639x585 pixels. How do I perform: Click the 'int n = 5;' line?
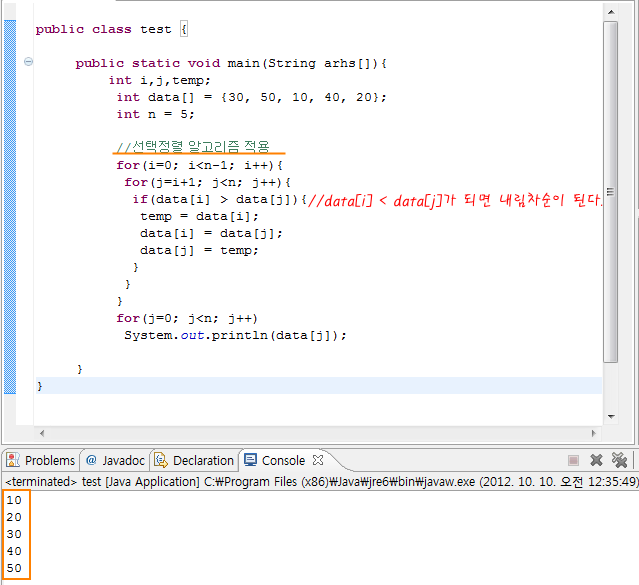pos(155,114)
